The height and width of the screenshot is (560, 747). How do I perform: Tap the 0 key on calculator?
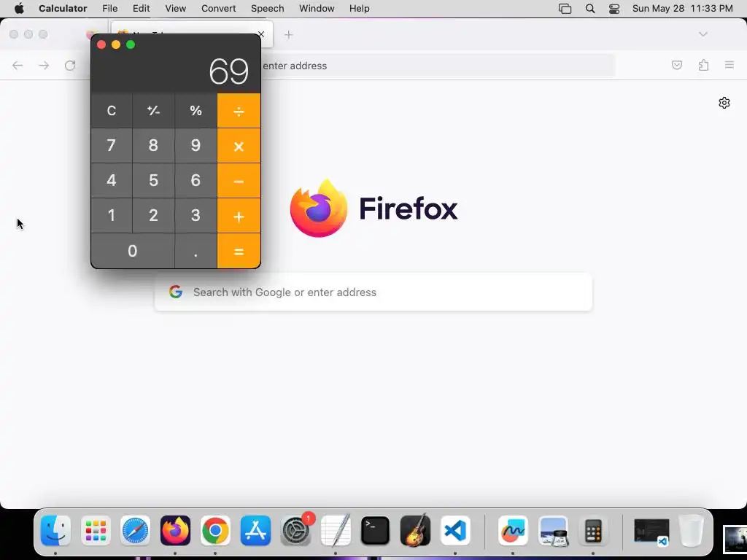tap(133, 251)
